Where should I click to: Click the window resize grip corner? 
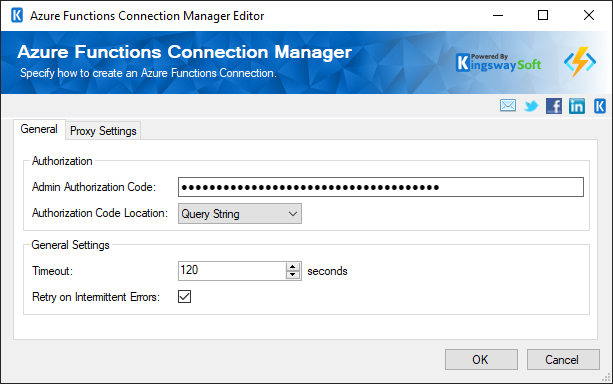[606, 377]
